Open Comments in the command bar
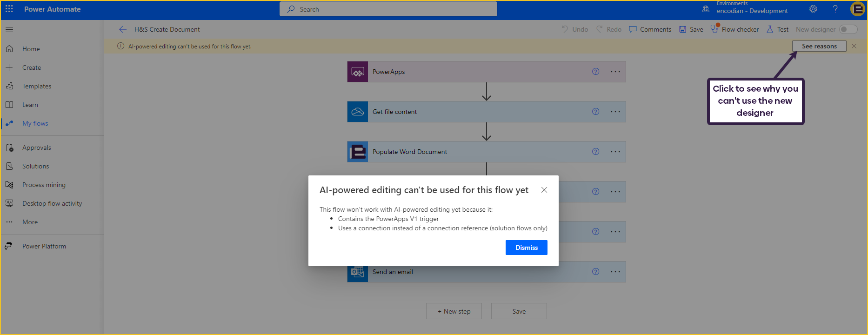 650,29
